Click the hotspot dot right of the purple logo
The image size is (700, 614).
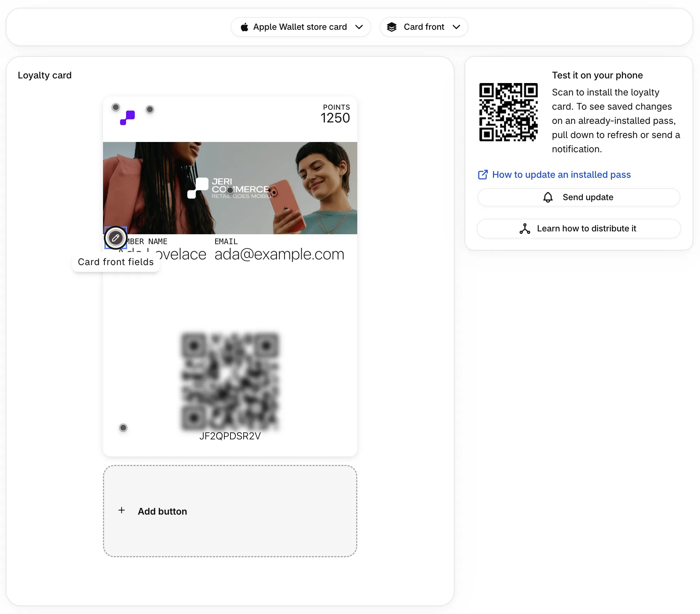click(150, 109)
